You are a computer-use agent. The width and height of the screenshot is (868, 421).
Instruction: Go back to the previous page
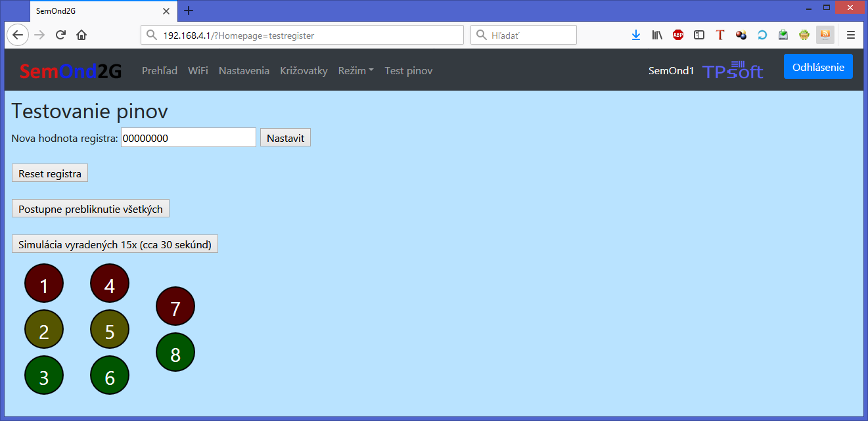(18, 35)
